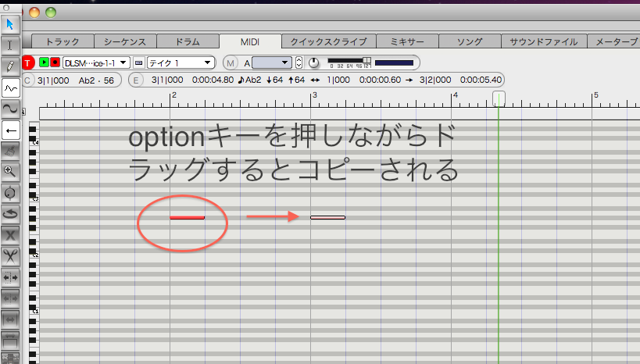Click the red selected MIDI note

click(x=187, y=217)
